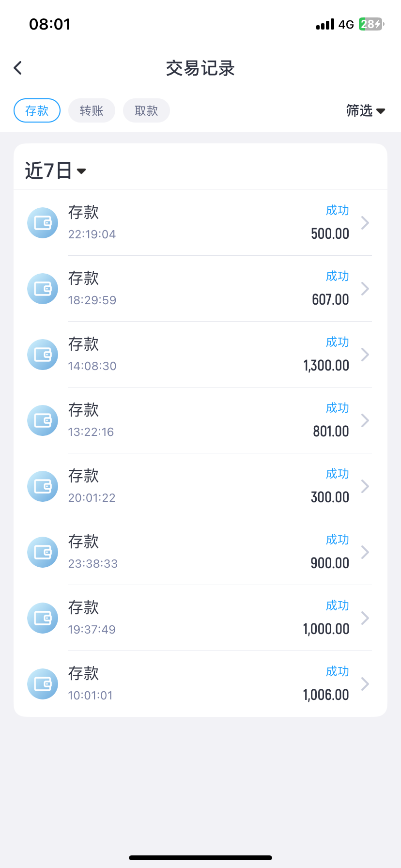Expand the 近7日 date range dropdown

coord(55,170)
